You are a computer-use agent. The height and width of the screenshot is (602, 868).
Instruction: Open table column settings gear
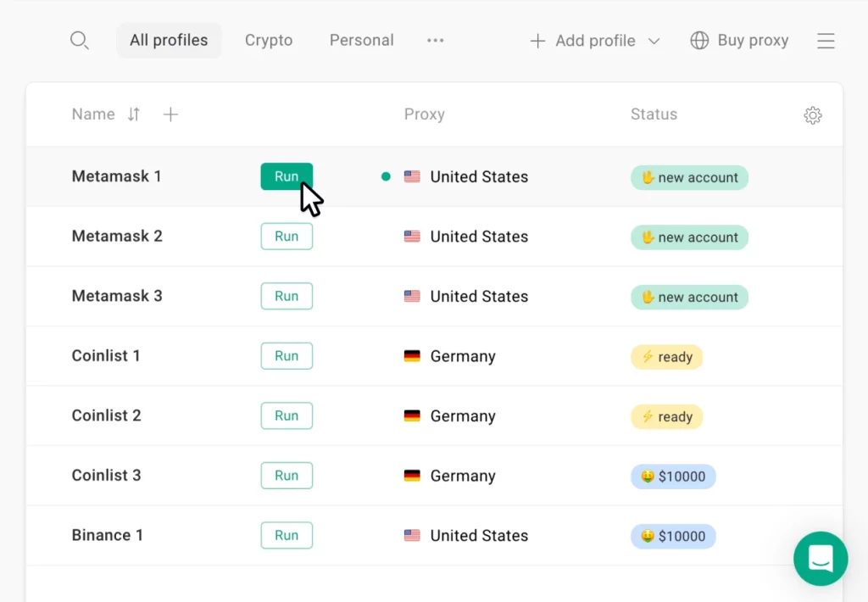pyautogui.click(x=812, y=115)
